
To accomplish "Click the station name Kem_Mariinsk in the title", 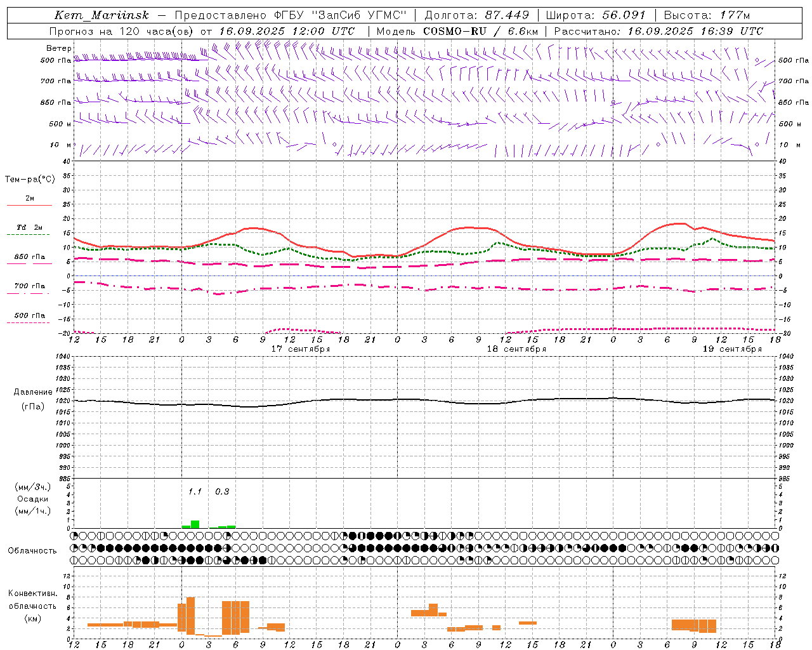I will [x=101, y=15].
